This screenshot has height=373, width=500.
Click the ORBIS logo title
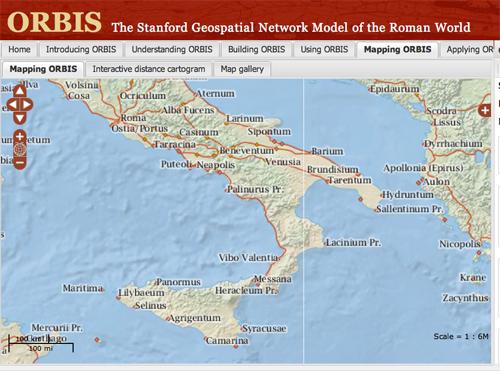tap(54, 22)
